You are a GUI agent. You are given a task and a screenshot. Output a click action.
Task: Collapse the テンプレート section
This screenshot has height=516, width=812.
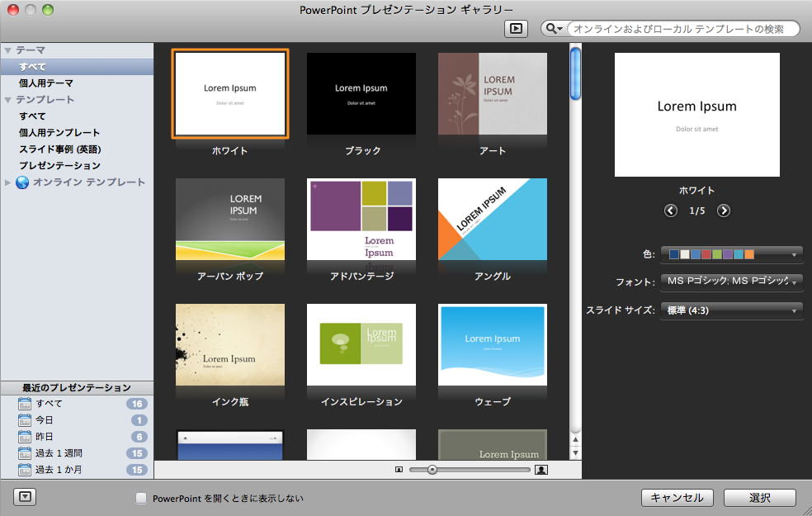pyautogui.click(x=7, y=100)
